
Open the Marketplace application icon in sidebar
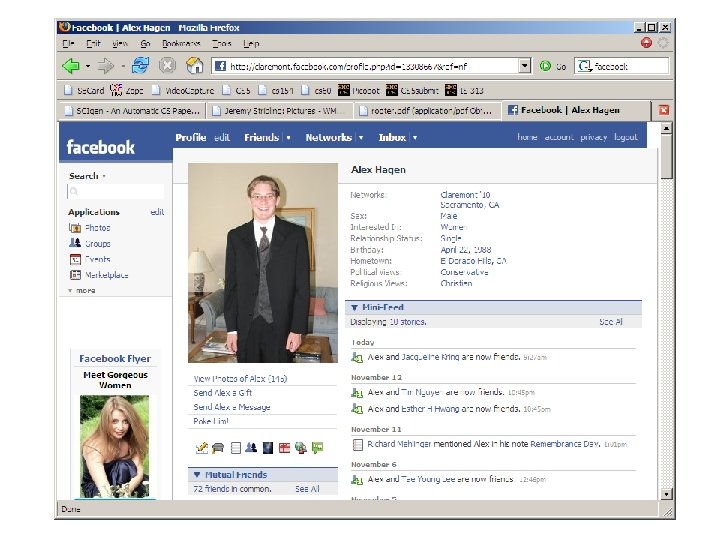75,275
